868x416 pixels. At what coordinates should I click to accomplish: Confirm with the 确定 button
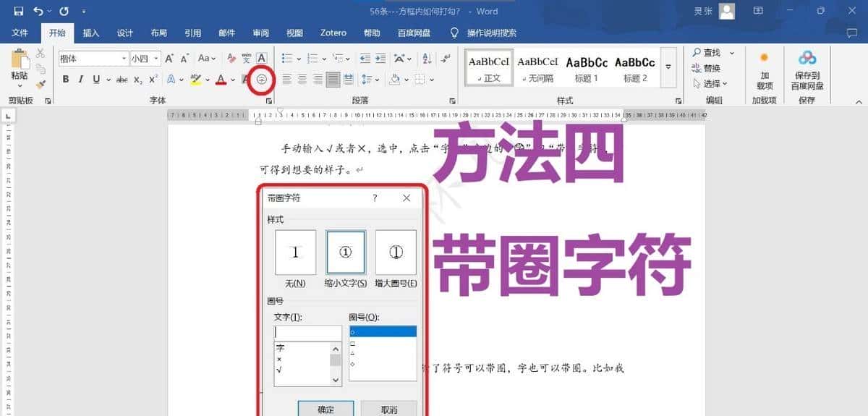coord(326,409)
